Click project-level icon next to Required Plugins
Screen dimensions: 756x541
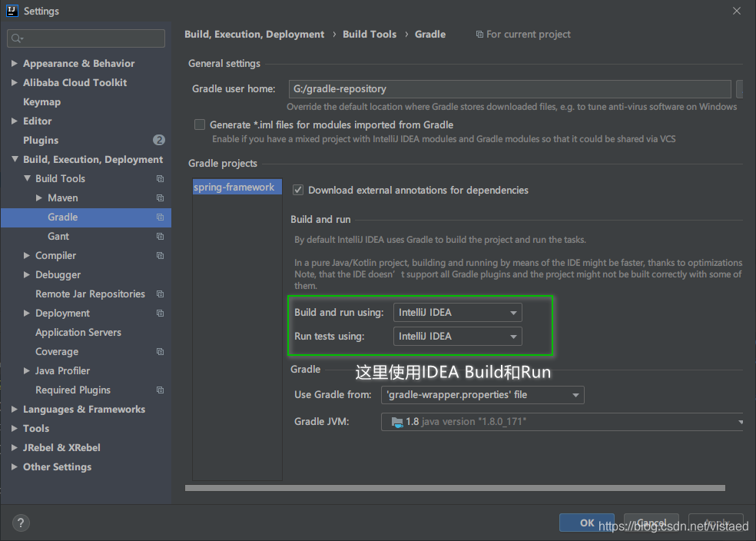[160, 390]
